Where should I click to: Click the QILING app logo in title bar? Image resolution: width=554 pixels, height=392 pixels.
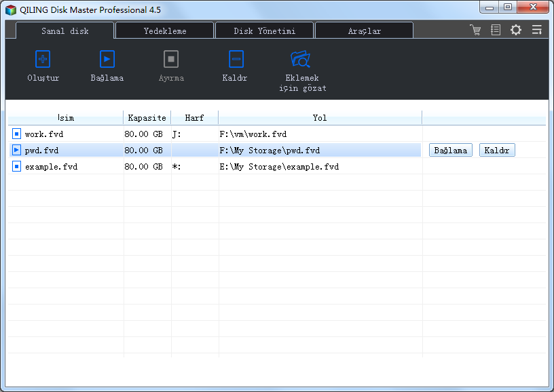11,10
